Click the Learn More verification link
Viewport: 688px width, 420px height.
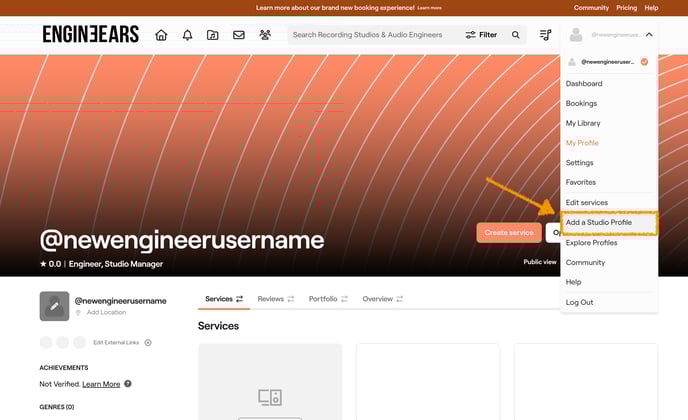(x=101, y=384)
